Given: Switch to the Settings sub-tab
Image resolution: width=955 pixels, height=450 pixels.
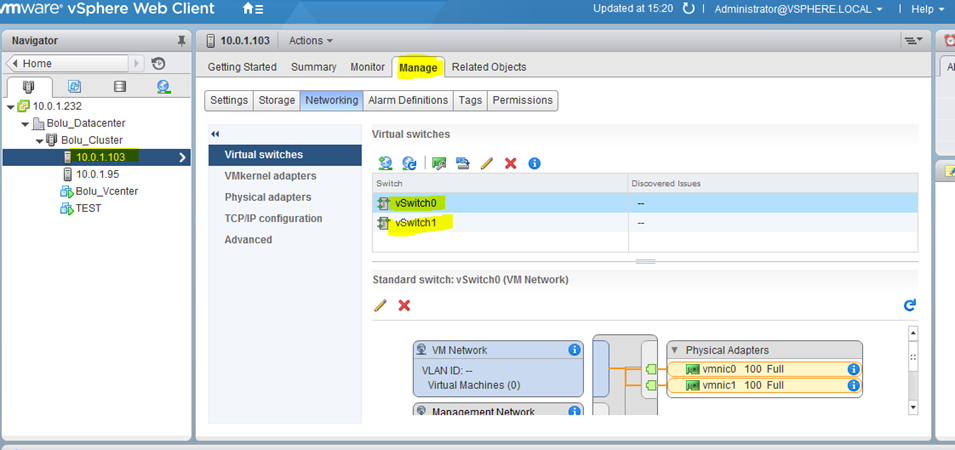Looking at the screenshot, I should coord(229,100).
